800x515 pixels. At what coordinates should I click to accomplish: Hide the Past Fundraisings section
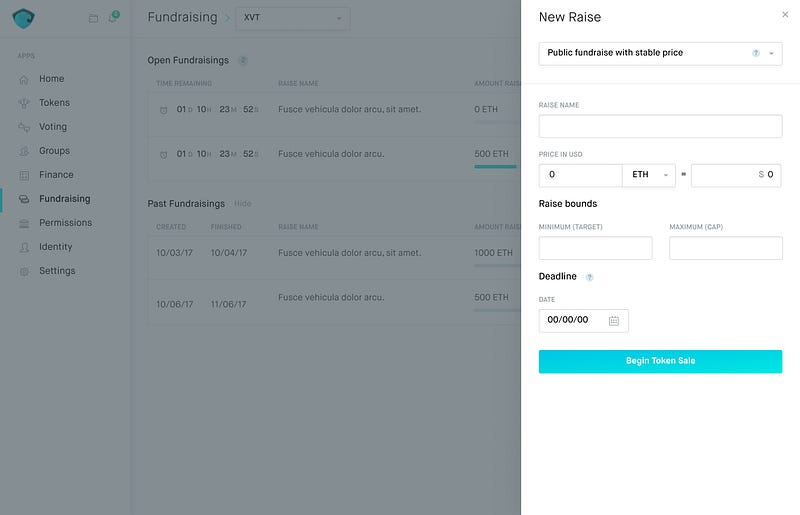(243, 204)
